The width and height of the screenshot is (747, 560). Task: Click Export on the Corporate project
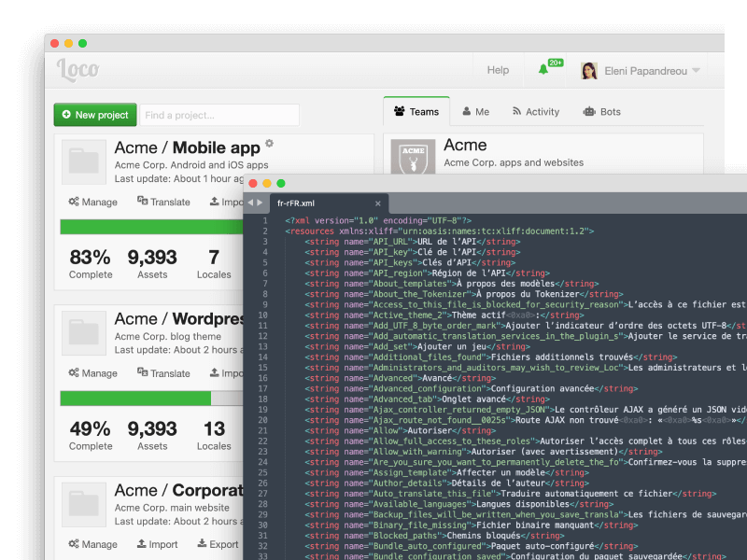pos(217,544)
